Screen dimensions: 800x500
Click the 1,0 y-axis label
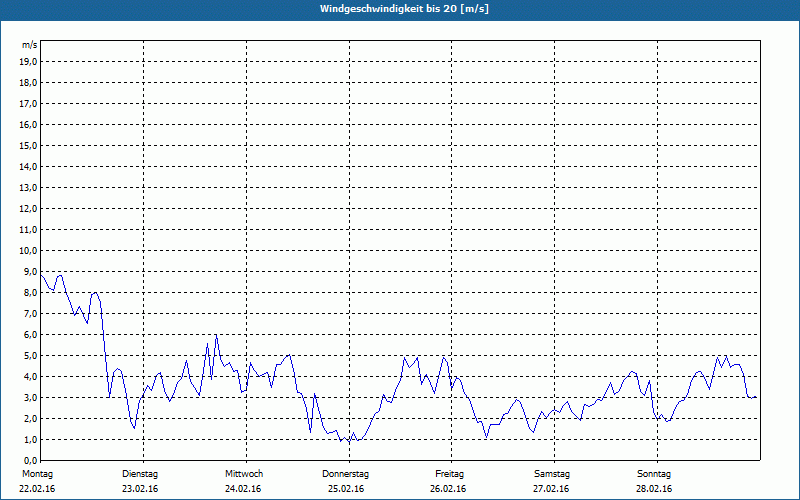point(30,440)
